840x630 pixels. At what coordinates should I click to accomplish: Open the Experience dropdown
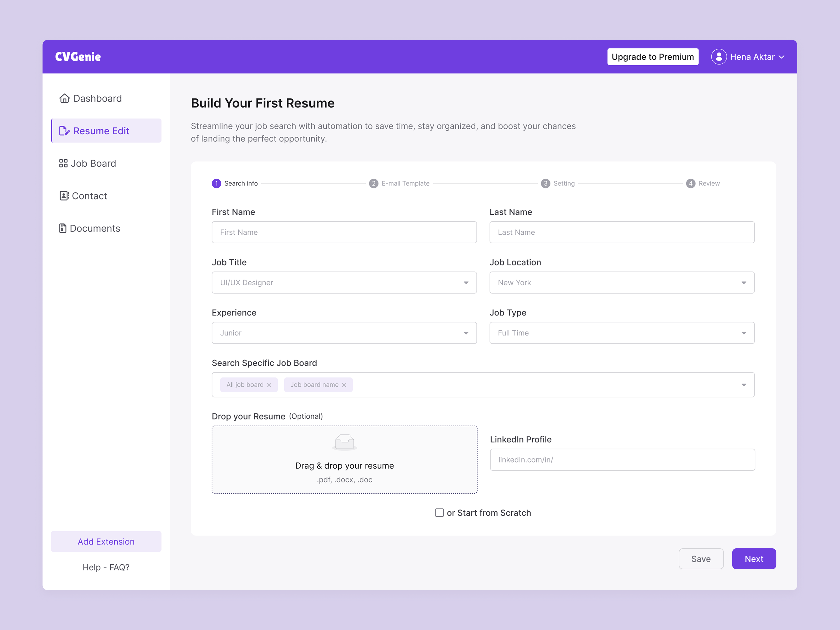point(344,333)
